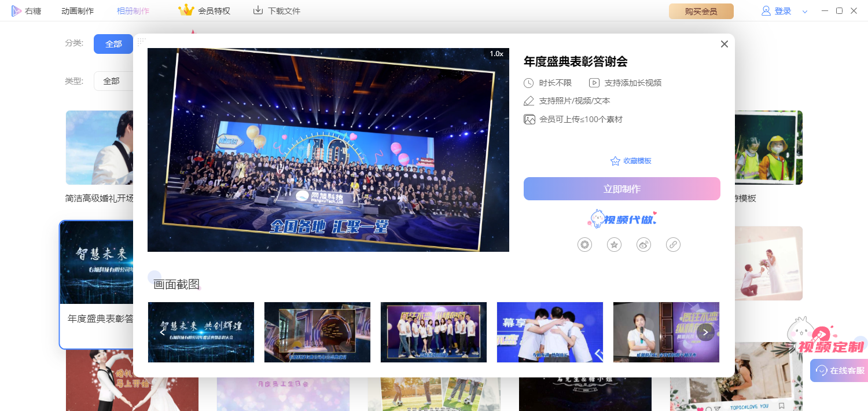
Task: Click the drag handle dots on dialog corner
Action: 141,42
